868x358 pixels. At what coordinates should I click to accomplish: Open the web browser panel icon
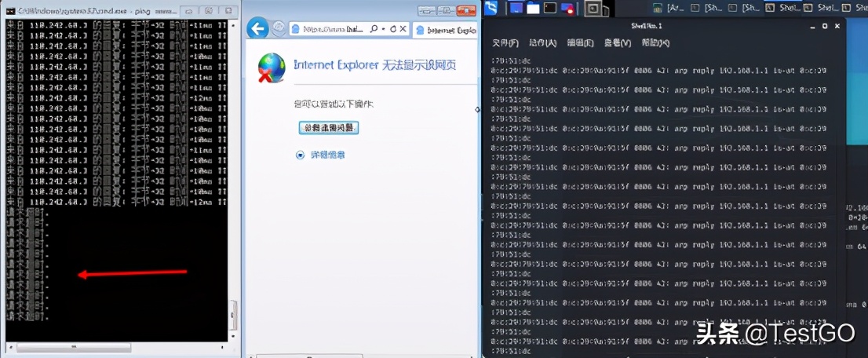pos(567,8)
